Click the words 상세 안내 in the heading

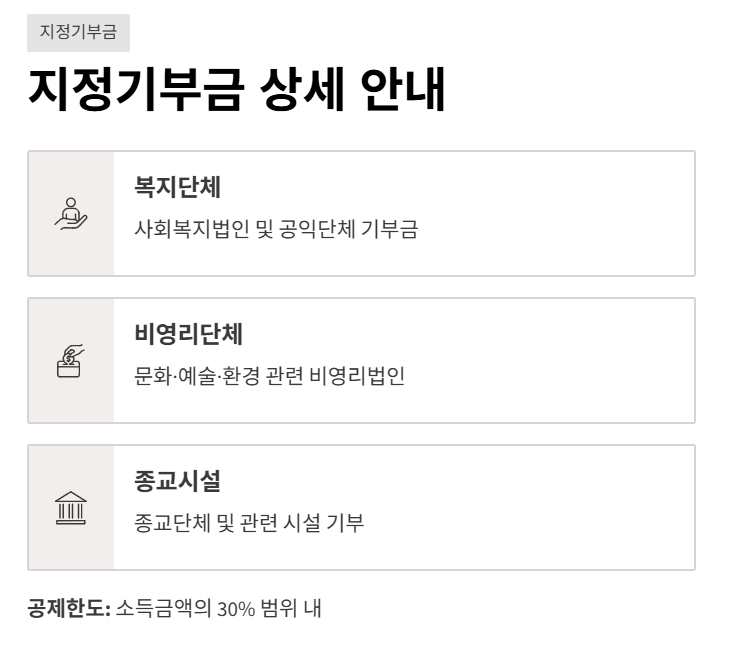pyautogui.click(x=352, y=89)
